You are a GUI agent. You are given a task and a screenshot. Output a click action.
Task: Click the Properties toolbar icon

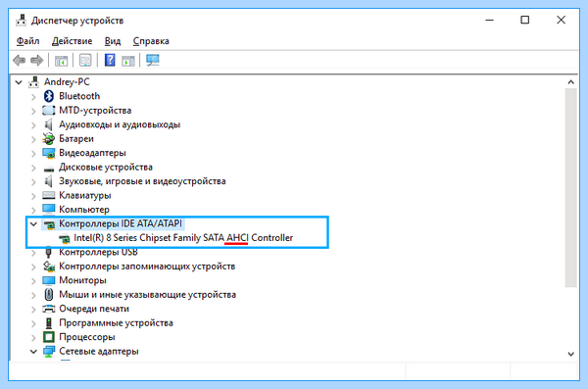point(85,60)
